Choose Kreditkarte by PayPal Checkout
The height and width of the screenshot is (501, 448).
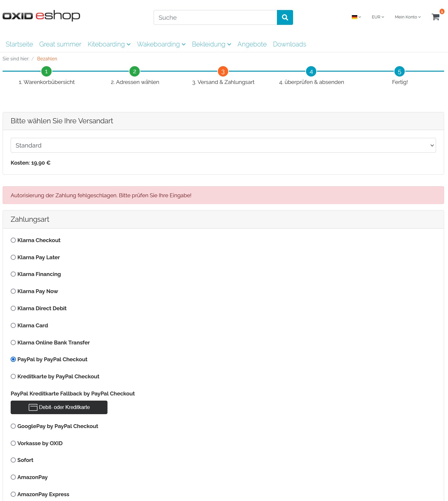tap(13, 376)
